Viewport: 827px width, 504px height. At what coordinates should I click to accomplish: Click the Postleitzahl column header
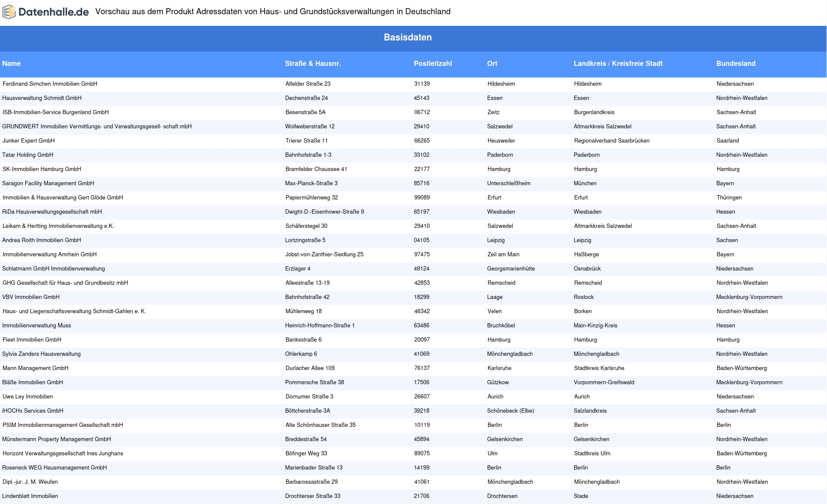tap(433, 63)
